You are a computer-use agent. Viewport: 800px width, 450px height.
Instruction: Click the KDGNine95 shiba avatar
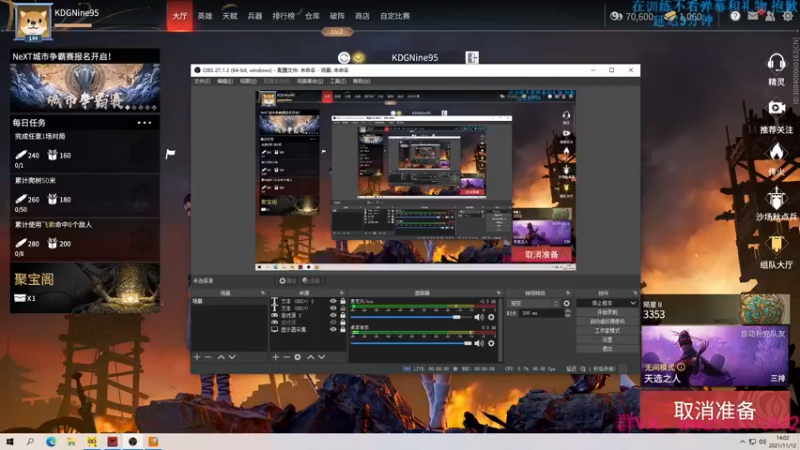33,22
